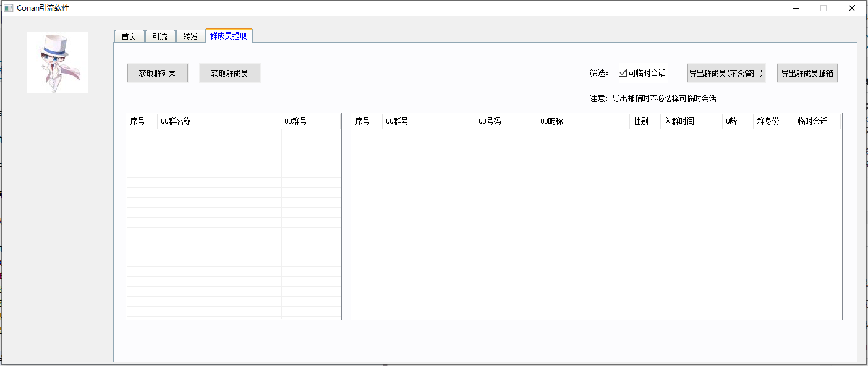Click 导出群成员(不含管理) button
This screenshot has width=868, height=366.
[x=726, y=73]
